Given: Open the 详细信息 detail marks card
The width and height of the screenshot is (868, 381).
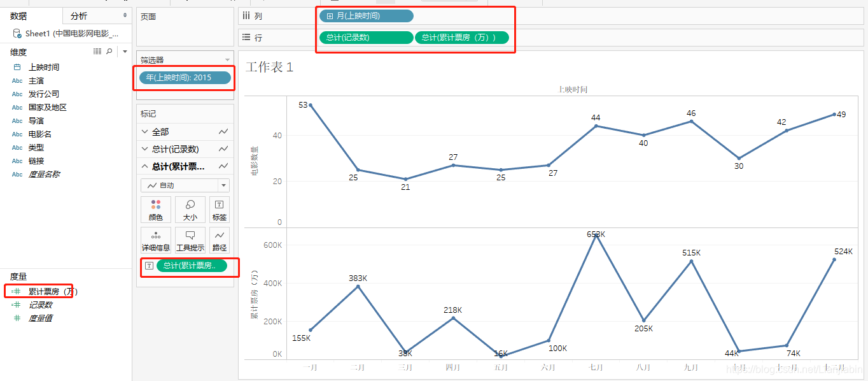Looking at the screenshot, I should point(156,240).
